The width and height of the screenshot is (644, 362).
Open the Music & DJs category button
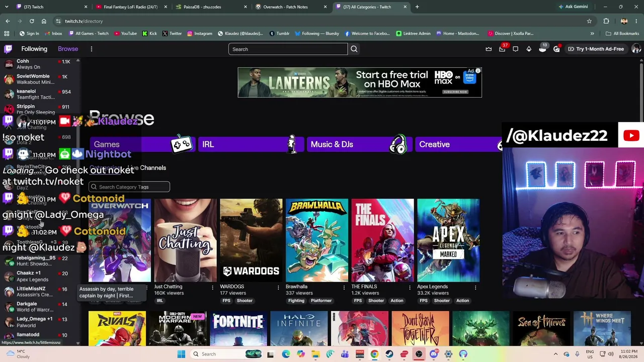coord(359,144)
